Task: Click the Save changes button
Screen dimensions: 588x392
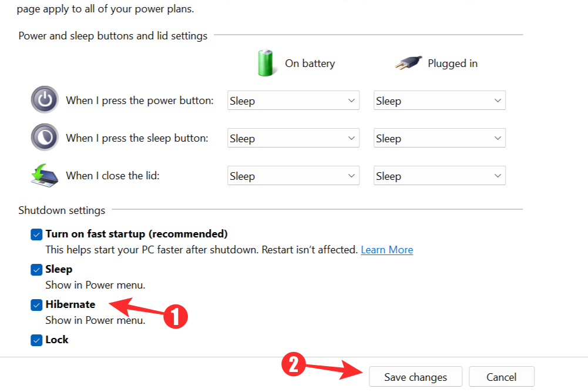Action: click(415, 377)
